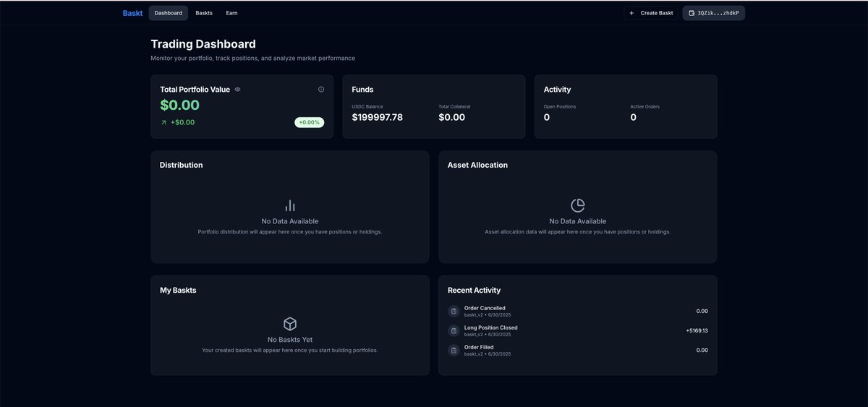868x407 pixels.
Task: Open the wallet address 3QZik...zhdkP button
Action: tap(713, 13)
